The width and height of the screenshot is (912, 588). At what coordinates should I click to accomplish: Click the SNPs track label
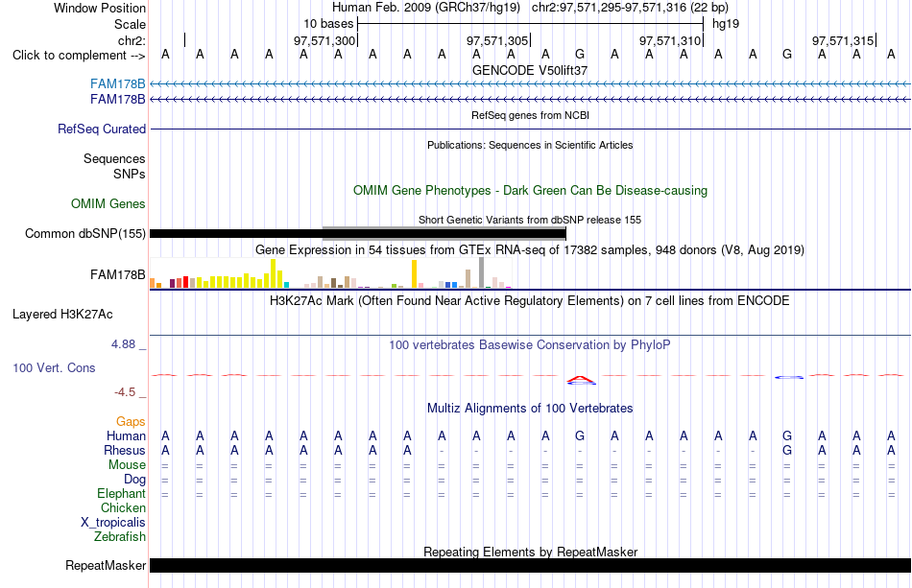(130, 174)
